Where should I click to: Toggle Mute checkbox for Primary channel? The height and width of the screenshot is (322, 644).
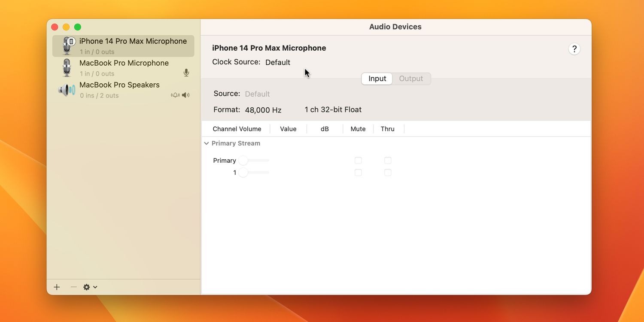pyautogui.click(x=358, y=161)
